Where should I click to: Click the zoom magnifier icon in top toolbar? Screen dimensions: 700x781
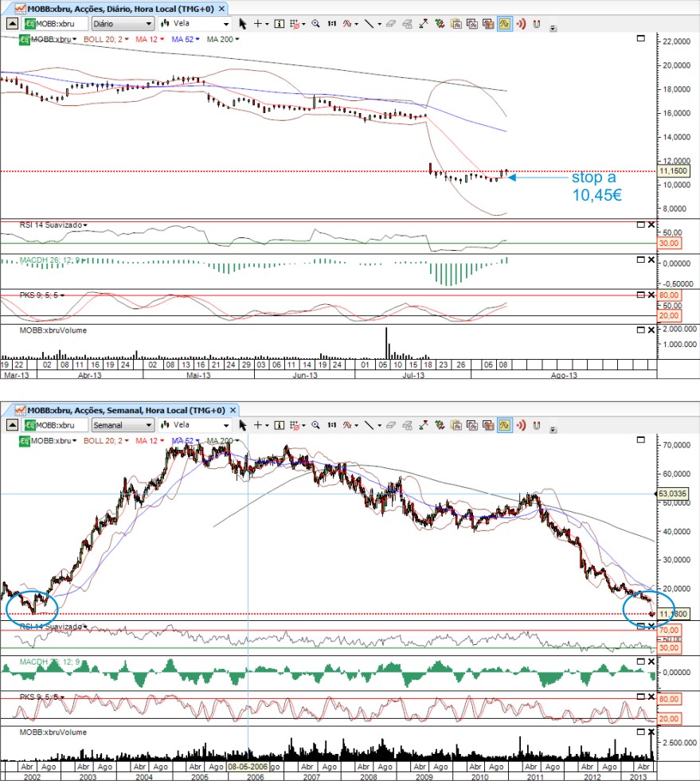[315, 24]
